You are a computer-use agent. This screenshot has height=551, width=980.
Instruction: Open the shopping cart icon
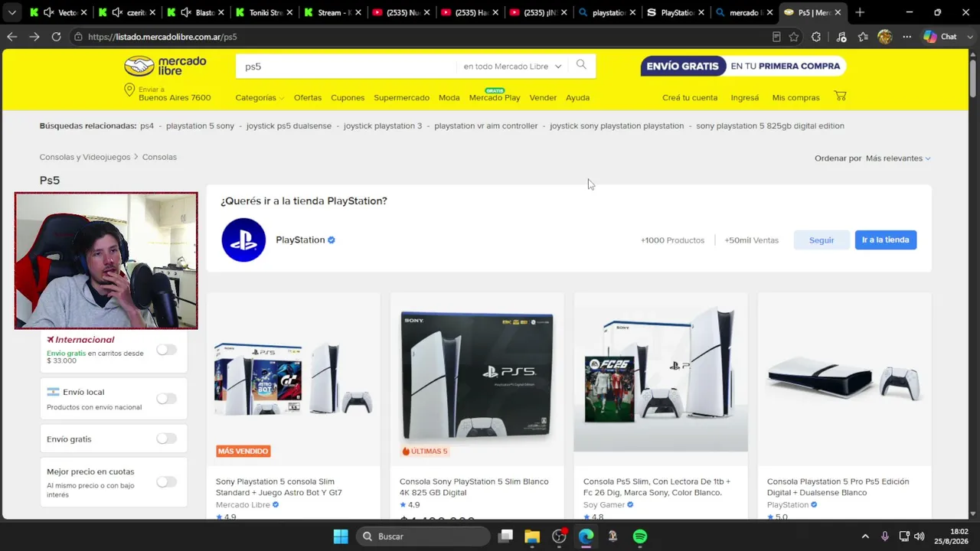(840, 96)
